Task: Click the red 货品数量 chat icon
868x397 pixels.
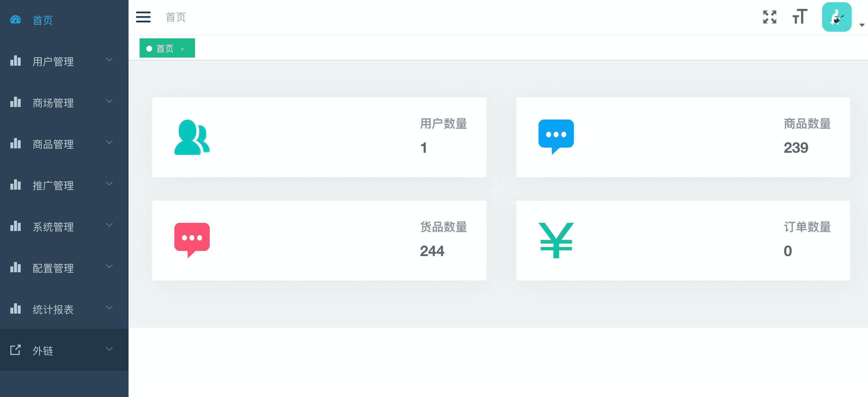Action: click(192, 240)
